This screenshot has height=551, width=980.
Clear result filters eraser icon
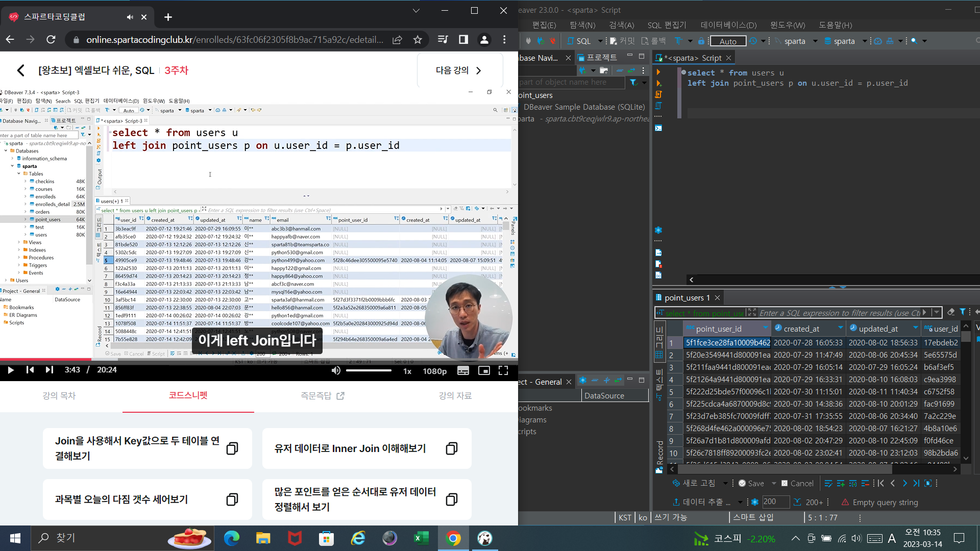pos(951,312)
